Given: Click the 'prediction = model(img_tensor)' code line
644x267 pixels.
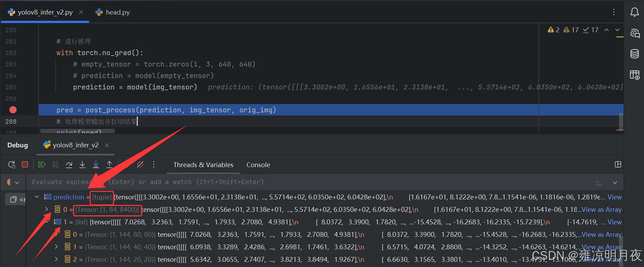Looking at the screenshot, I should point(135,87).
